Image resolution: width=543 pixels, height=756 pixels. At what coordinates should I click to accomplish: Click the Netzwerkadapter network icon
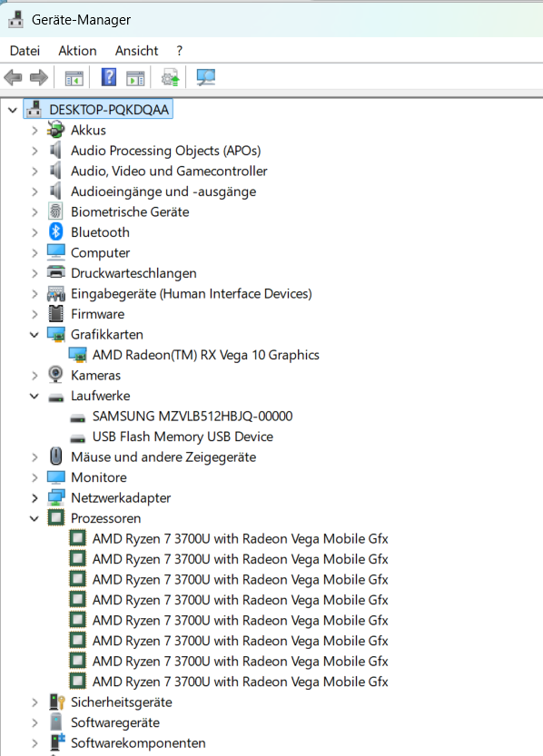click(x=56, y=497)
